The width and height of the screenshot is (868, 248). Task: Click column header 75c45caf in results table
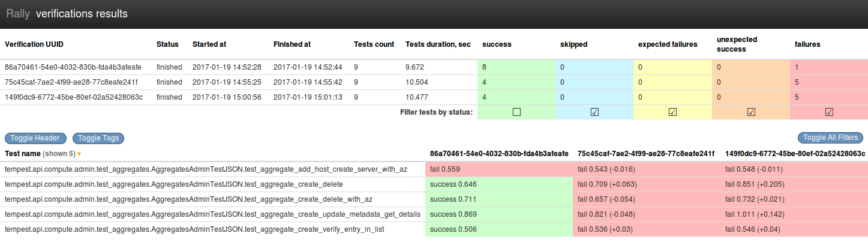click(x=645, y=154)
